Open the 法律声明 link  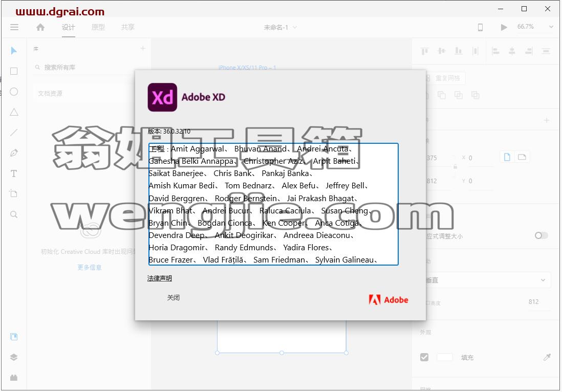[x=160, y=278]
